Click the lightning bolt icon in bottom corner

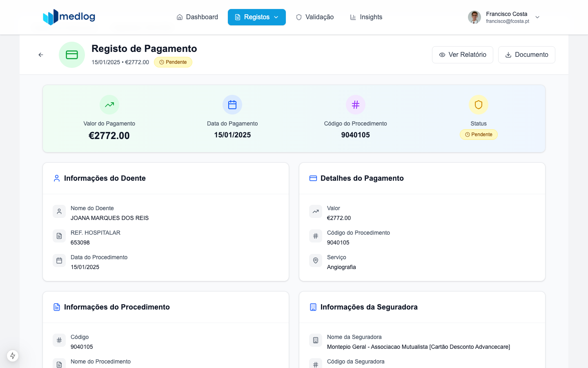click(13, 356)
